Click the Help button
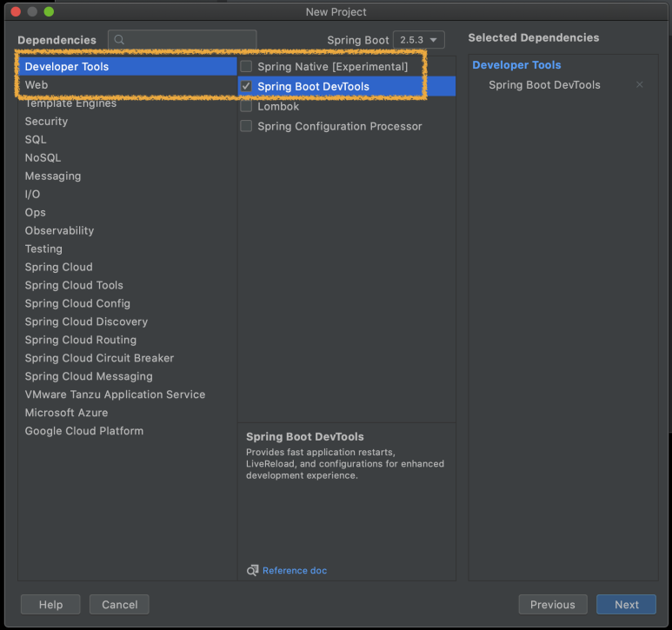672x630 pixels. click(x=50, y=604)
